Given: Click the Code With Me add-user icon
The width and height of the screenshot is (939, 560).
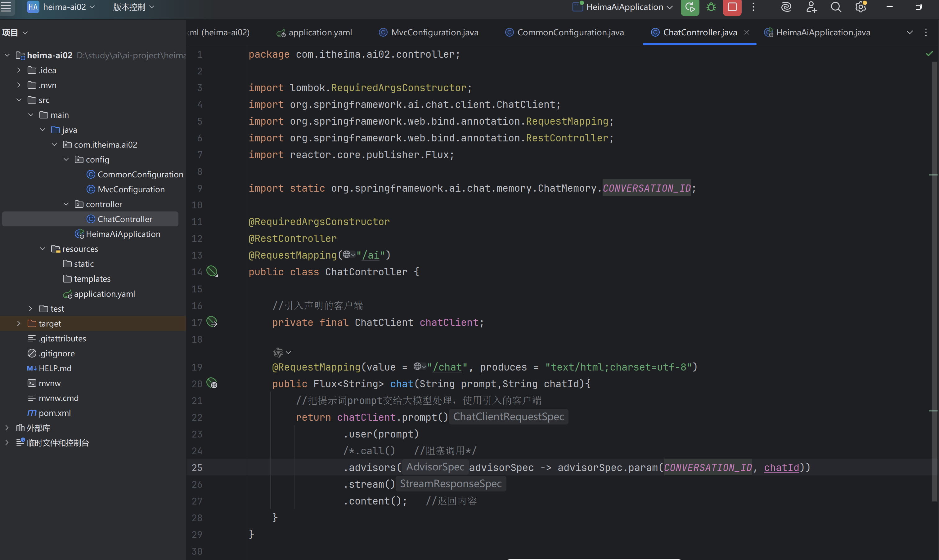Looking at the screenshot, I should click(811, 7).
